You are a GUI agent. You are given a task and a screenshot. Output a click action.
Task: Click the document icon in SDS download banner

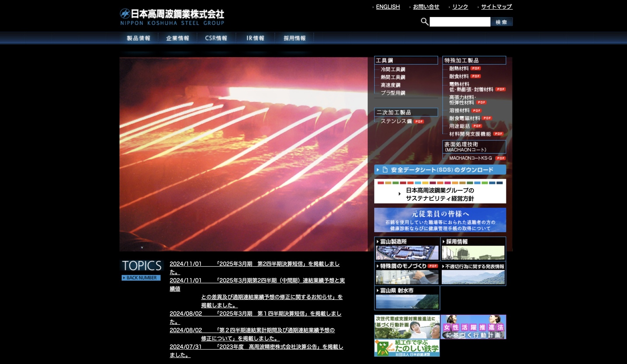coord(385,170)
